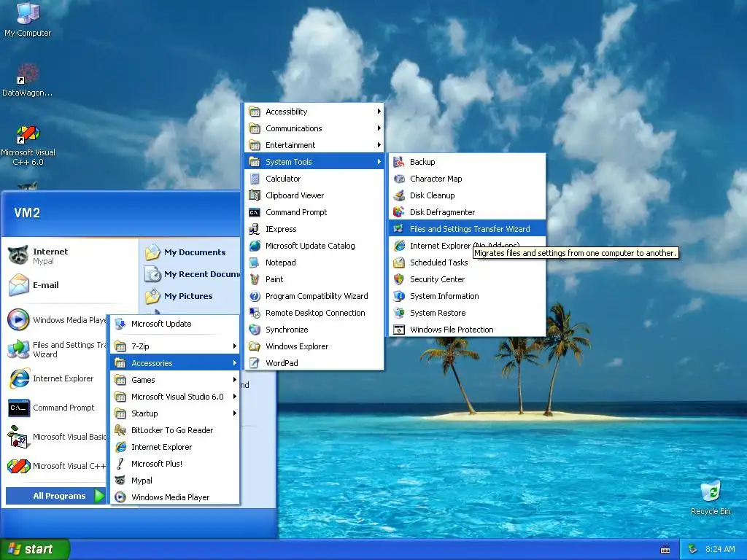Click All Programs button
The image size is (747, 560).
tap(55, 496)
